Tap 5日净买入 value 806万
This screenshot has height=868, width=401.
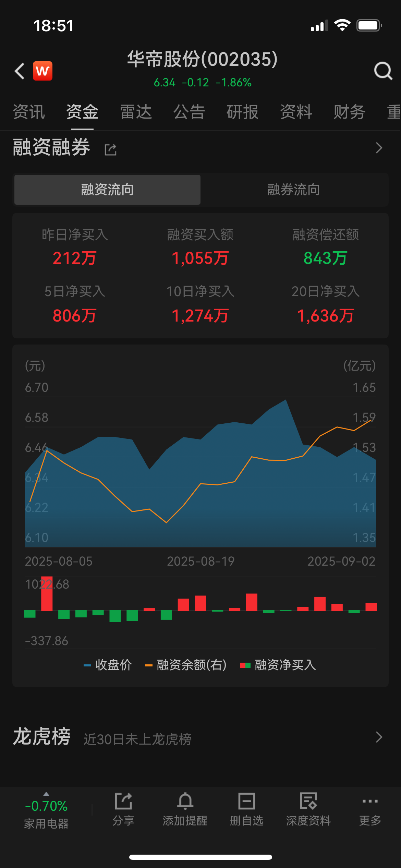click(x=75, y=316)
